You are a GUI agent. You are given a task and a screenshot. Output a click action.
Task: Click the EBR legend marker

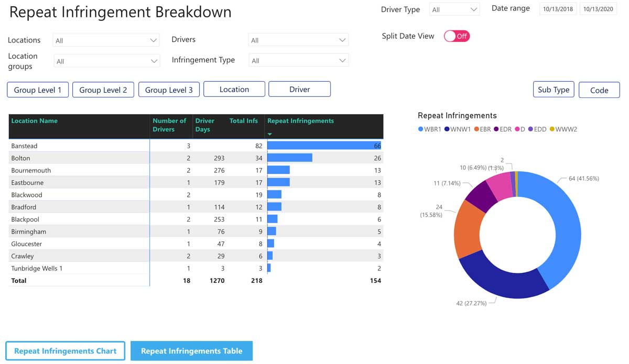(x=476, y=129)
